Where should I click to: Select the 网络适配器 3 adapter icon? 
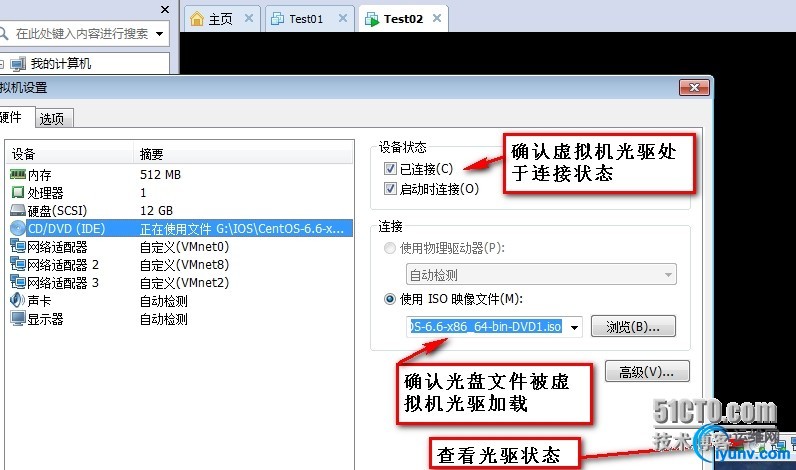click(18, 282)
